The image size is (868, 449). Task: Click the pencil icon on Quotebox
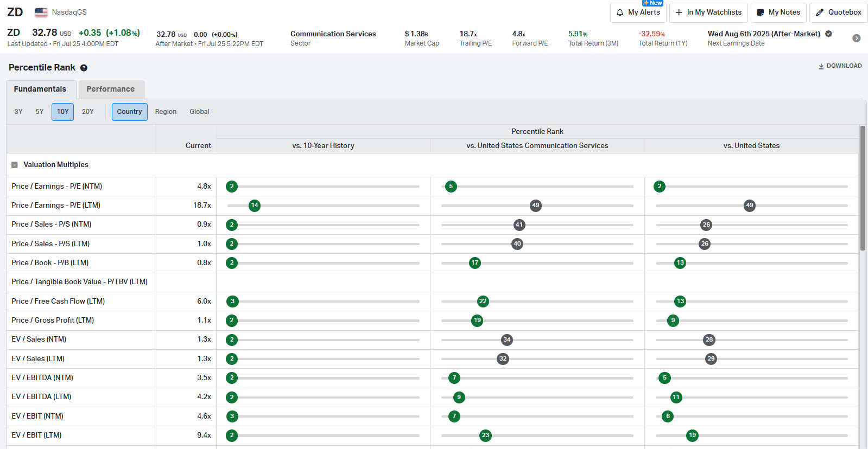click(820, 12)
